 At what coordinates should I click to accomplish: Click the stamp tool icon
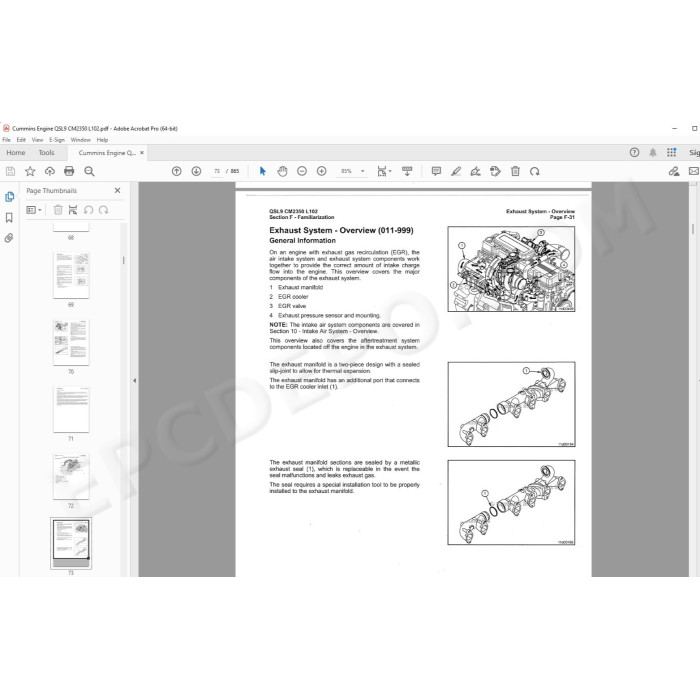(x=495, y=171)
